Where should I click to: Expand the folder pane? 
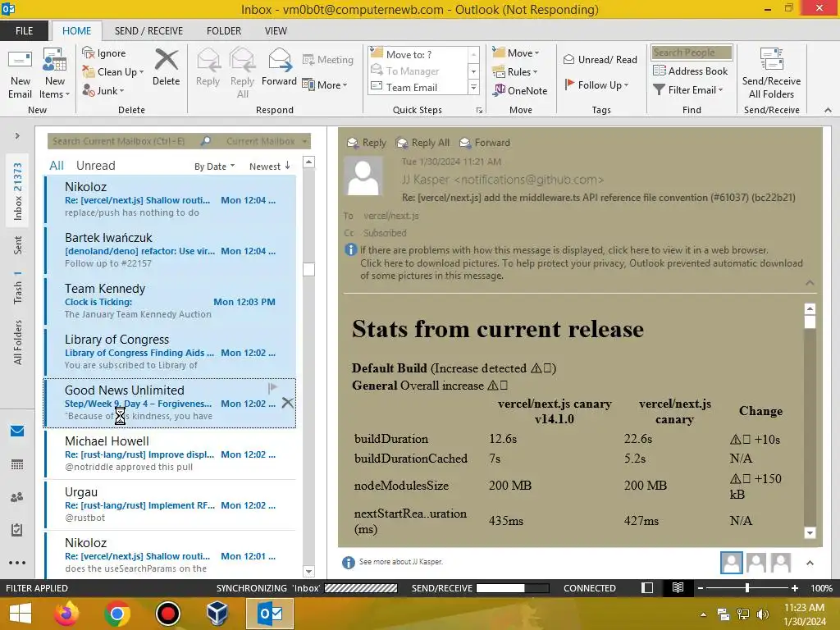point(17,135)
